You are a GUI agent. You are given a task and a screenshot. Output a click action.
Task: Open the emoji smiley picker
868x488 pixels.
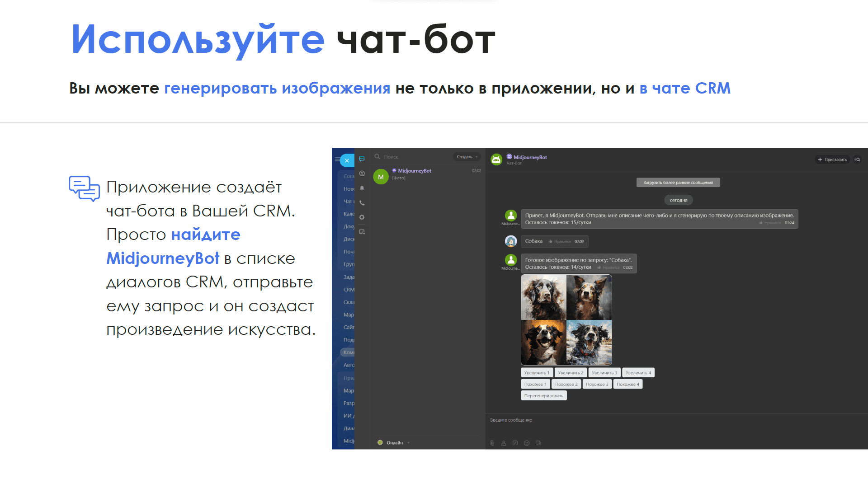click(x=527, y=443)
